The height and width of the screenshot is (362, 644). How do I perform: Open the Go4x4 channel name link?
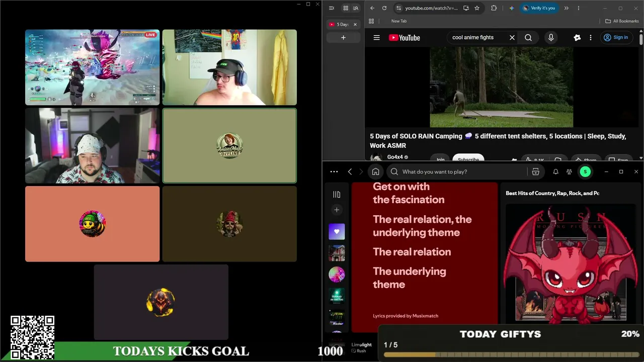[395, 157]
